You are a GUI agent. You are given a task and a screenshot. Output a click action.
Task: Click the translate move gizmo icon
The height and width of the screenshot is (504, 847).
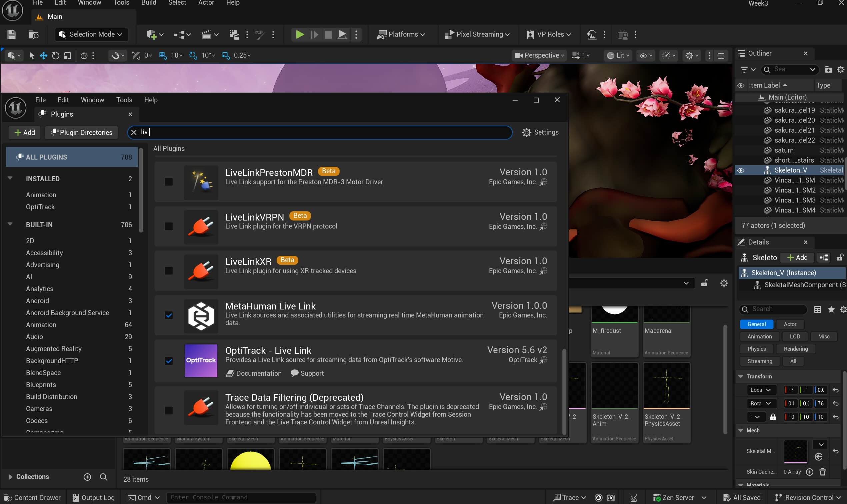pos(43,55)
